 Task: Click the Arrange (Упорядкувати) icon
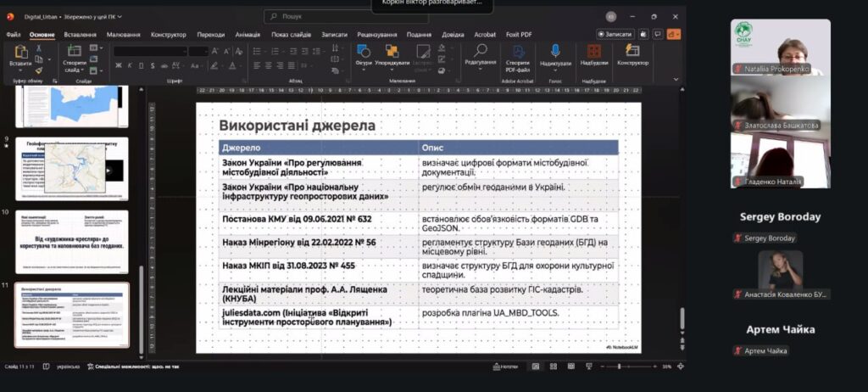[x=391, y=54]
